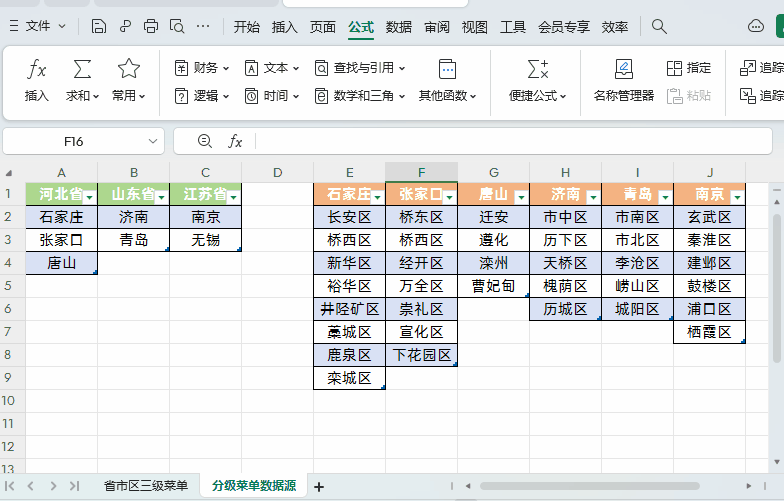Open the filter dropdown on 济南 header
The image size is (784, 501).
coord(594,198)
